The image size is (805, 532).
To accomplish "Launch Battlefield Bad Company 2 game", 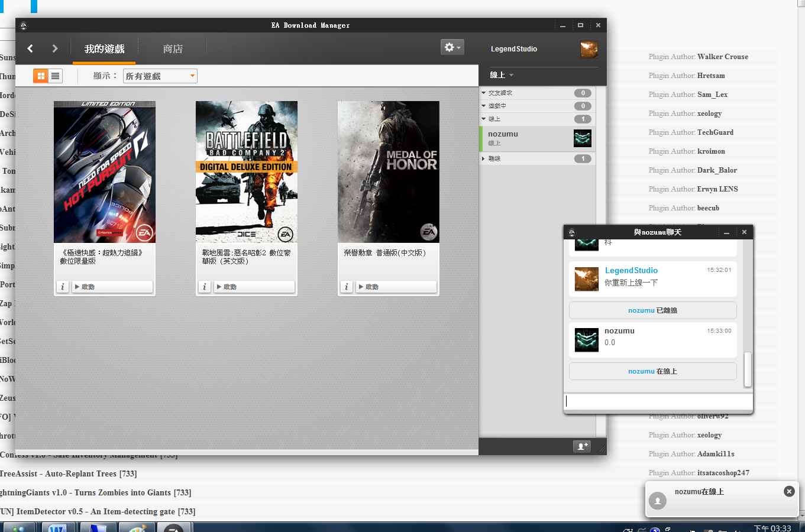I will coord(254,287).
